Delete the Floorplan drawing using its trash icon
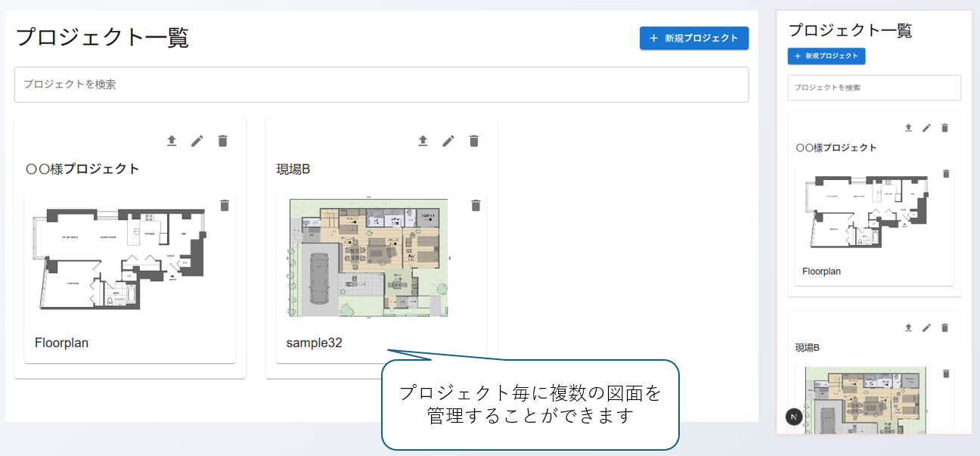Viewport: 980px width, 456px height. [225, 205]
